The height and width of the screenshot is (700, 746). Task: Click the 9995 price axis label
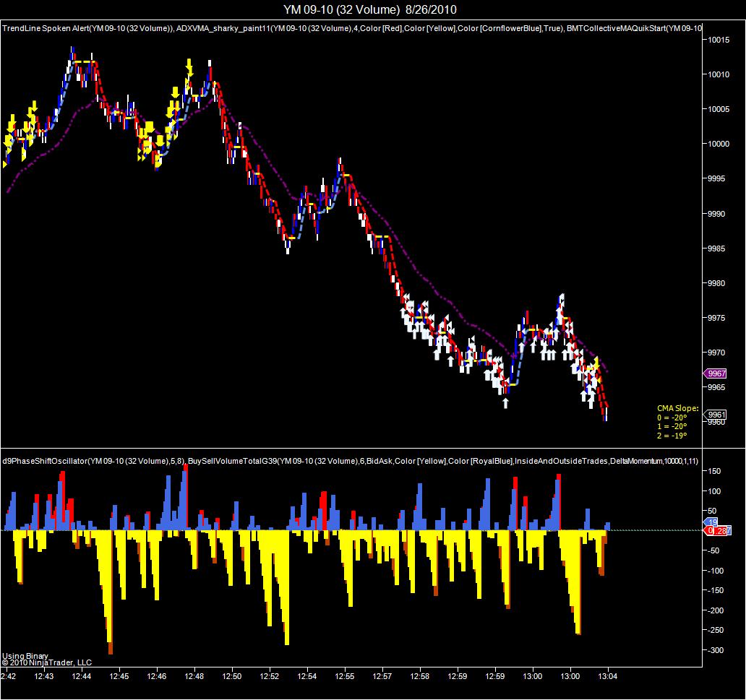coord(716,179)
